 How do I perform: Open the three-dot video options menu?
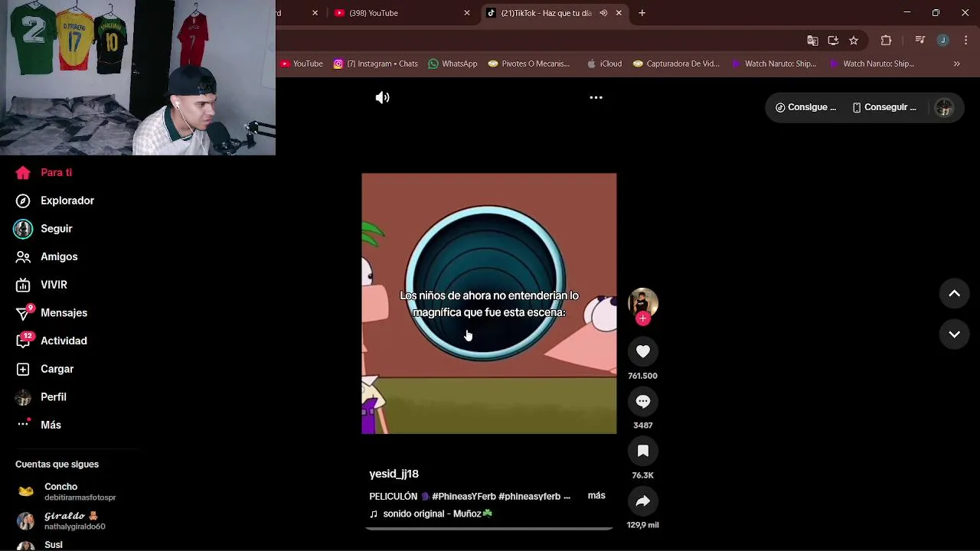(x=596, y=98)
